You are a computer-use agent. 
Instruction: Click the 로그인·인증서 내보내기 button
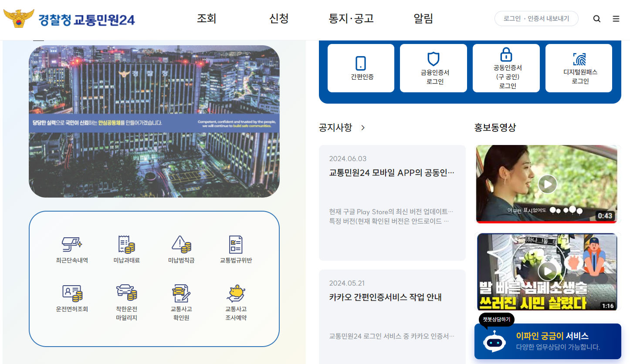(x=536, y=19)
